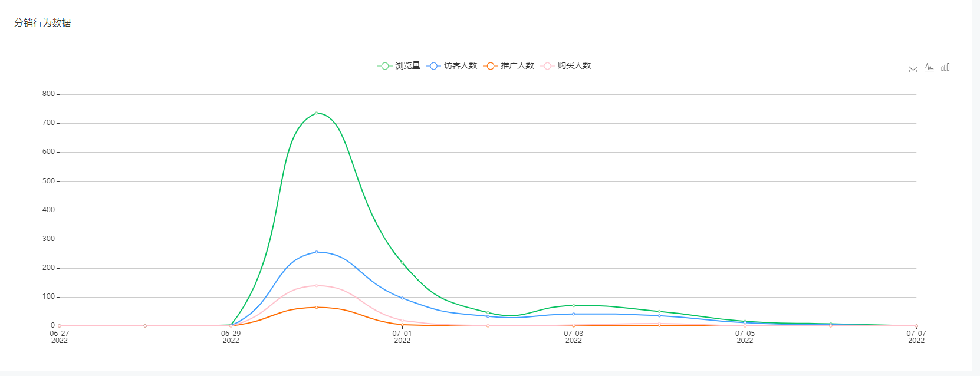Viewport: 980px width, 376px height.
Task: Click blue data point above 07-01
Action: click(402, 298)
